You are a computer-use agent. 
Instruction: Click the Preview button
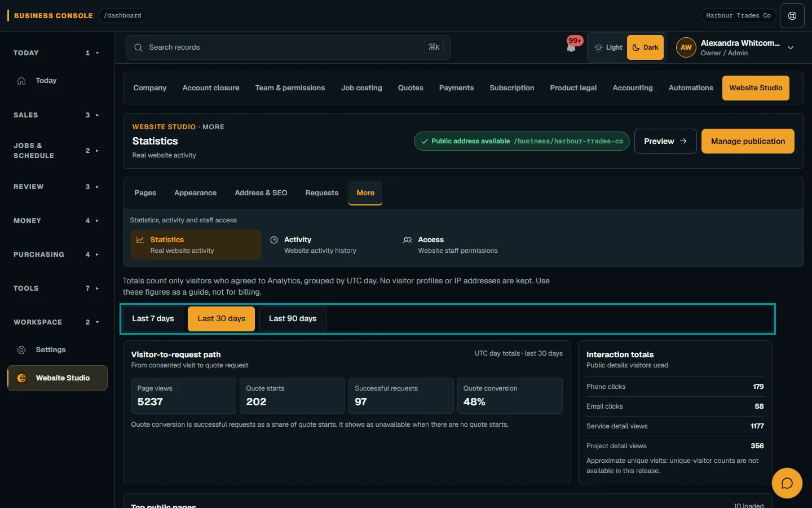[x=665, y=141]
